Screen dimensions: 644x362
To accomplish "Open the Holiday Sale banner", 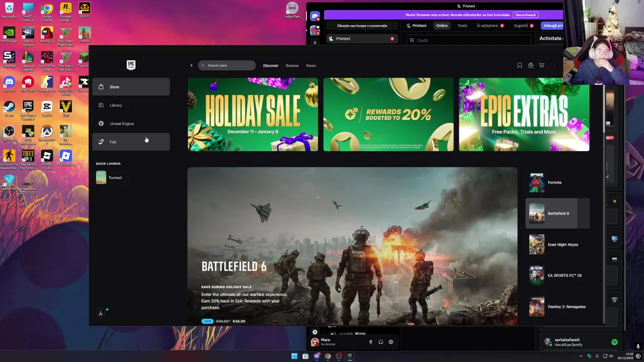I will (253, 114).
